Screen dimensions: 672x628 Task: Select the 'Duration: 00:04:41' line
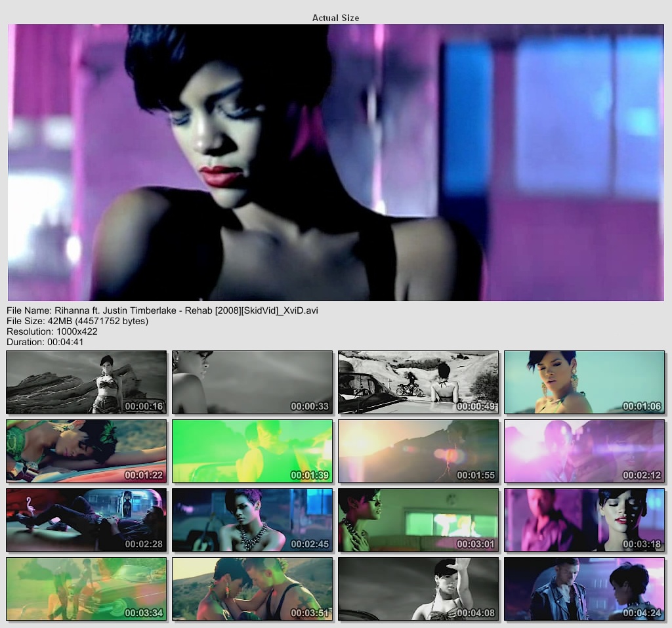point(45,342)
